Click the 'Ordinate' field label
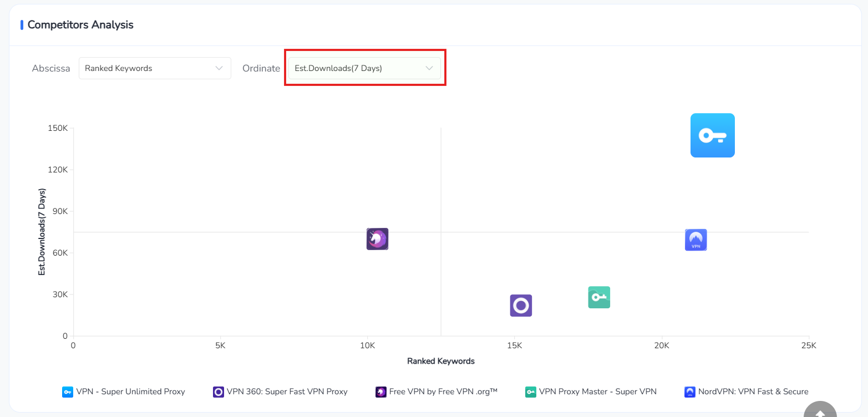This screenshot has width=868, height=417. (261, 68)
